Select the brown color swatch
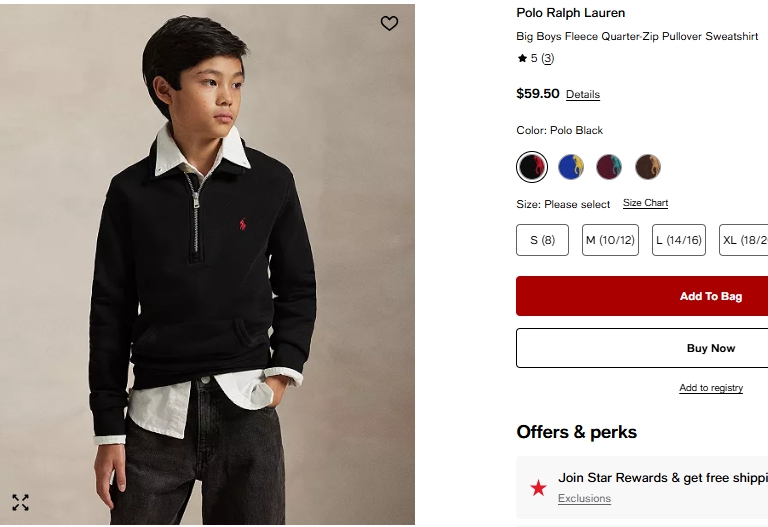 [648, 167]
